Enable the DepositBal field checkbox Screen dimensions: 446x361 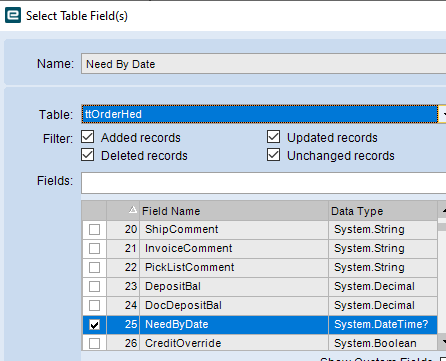(94, 286)
